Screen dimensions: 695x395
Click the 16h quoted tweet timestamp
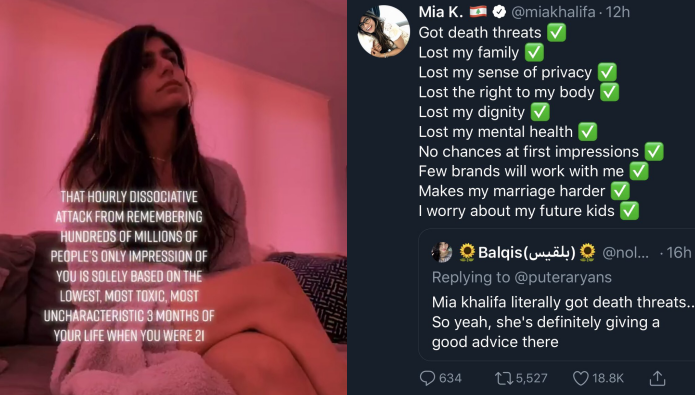(x=679, y=253)
